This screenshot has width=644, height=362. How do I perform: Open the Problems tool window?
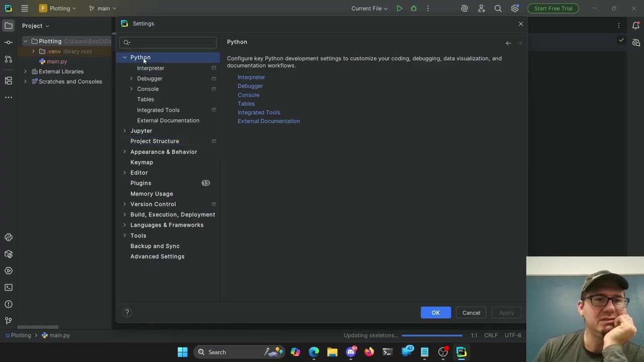click(9, 304)
